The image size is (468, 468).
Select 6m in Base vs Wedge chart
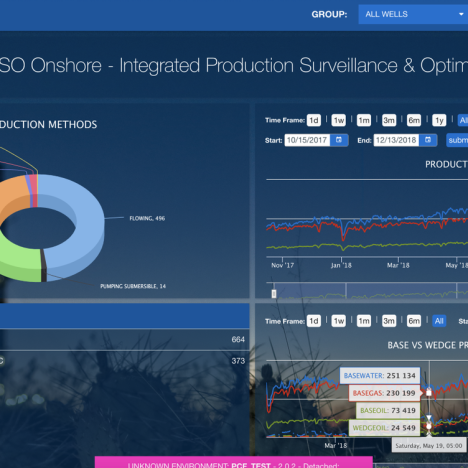414,321
